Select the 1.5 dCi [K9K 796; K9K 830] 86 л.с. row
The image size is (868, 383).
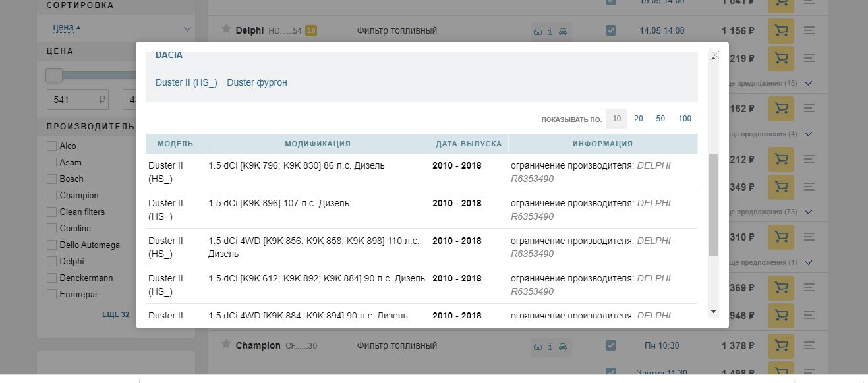[x=422, y=172]
